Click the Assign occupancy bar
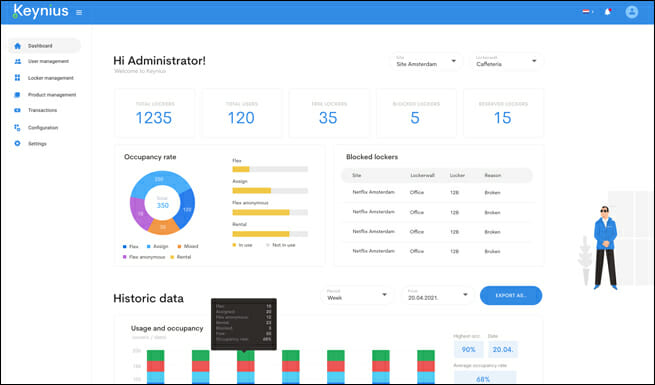Screen dimensions: 655x385 270,190
